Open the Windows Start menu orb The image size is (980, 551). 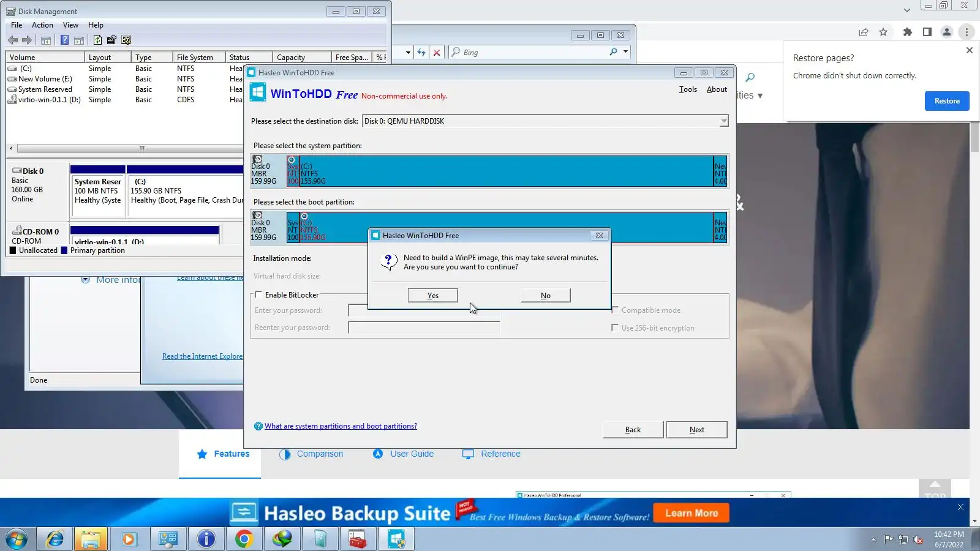coord(17,539)
